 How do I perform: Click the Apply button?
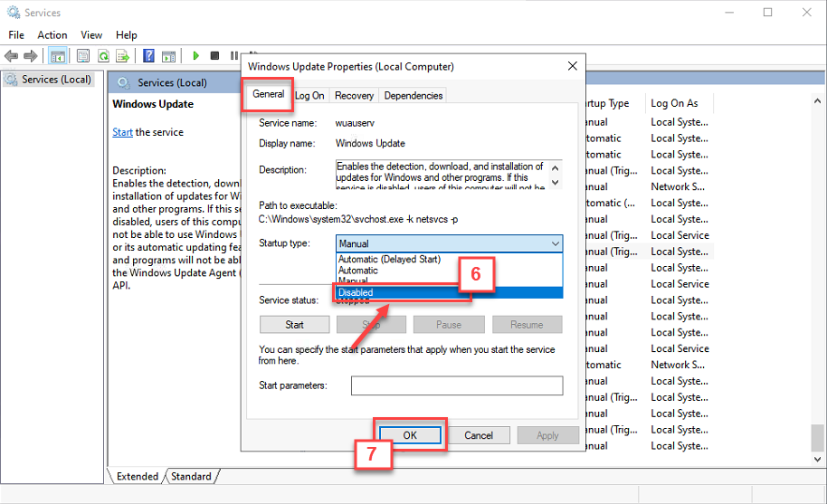click(547, 435)
